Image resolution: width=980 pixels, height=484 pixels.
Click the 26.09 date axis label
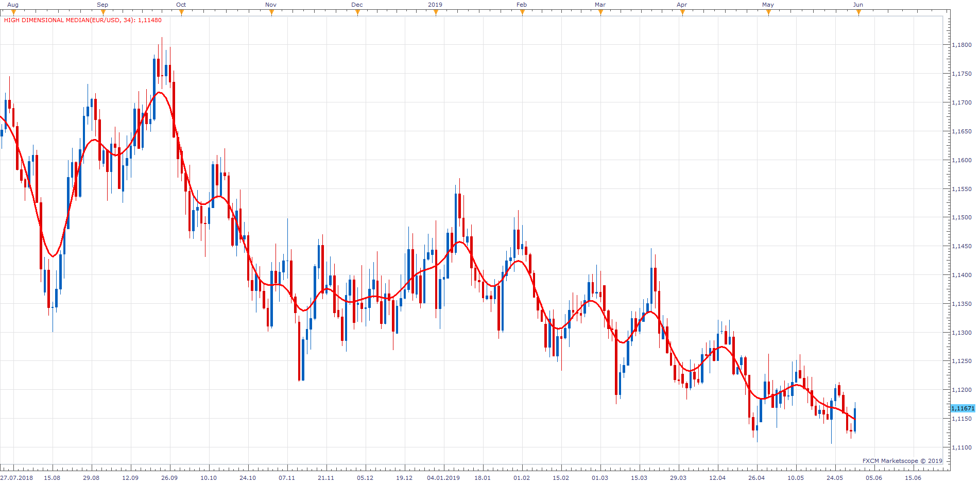[169, 478]
